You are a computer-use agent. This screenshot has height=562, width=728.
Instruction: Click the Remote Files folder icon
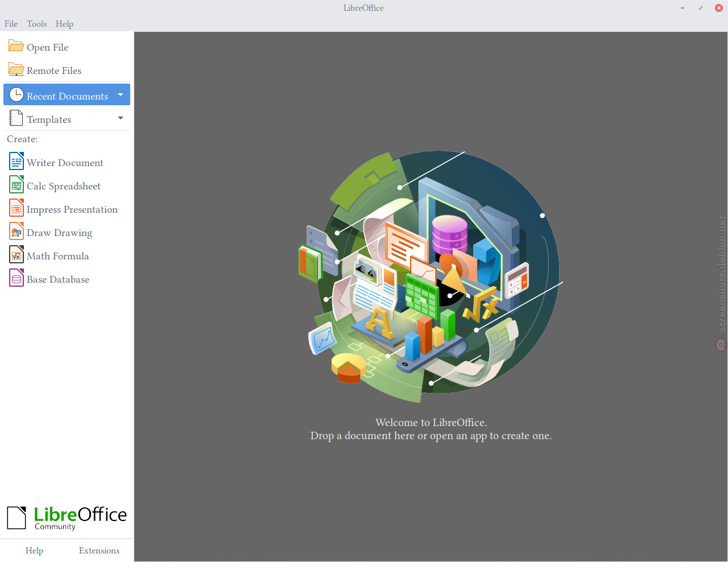tap(16, 69)
